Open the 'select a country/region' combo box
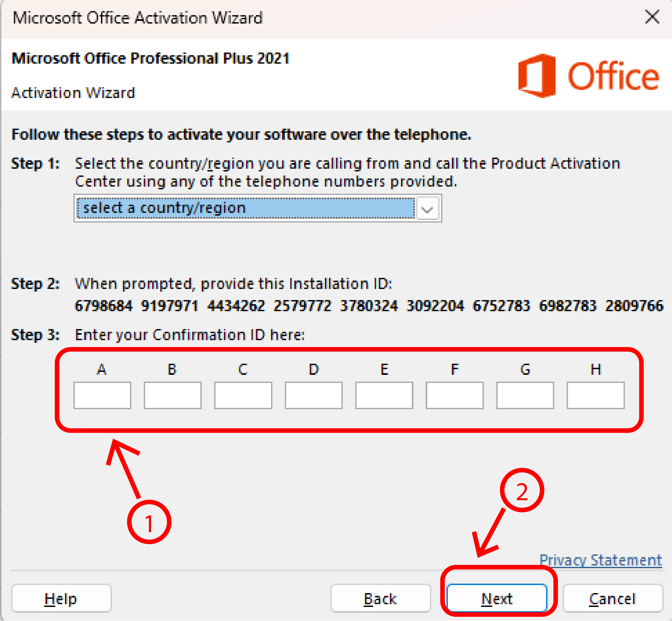 click(258, 208)
